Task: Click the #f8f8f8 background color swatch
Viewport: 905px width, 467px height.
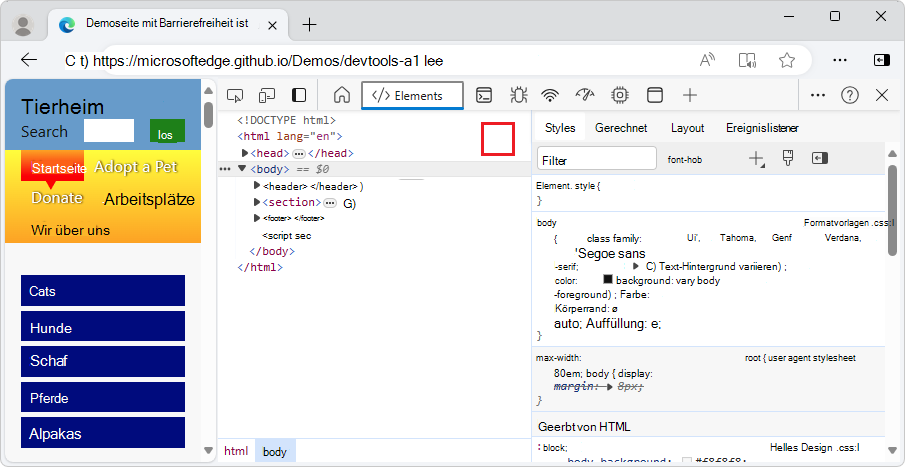Action: coord(687,461)
